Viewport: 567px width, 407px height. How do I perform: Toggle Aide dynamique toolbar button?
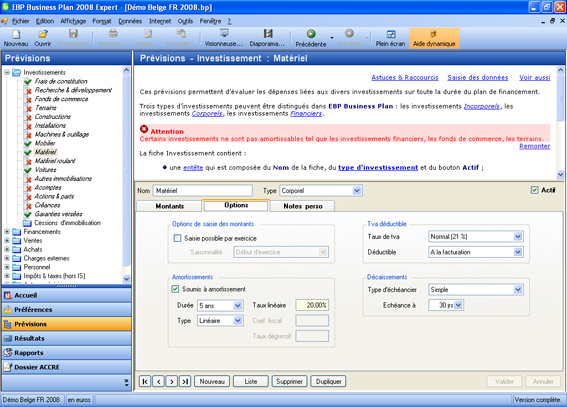tap(434, 38)
